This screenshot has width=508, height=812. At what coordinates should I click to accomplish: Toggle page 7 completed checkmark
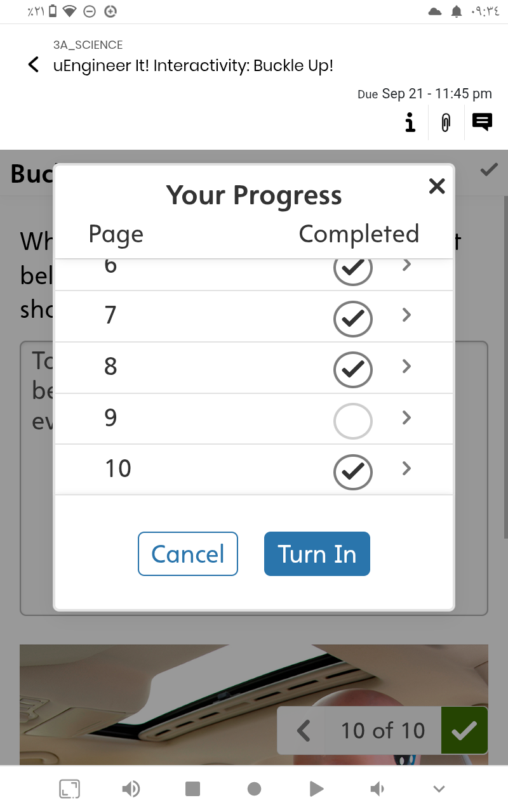coord(352,318)
